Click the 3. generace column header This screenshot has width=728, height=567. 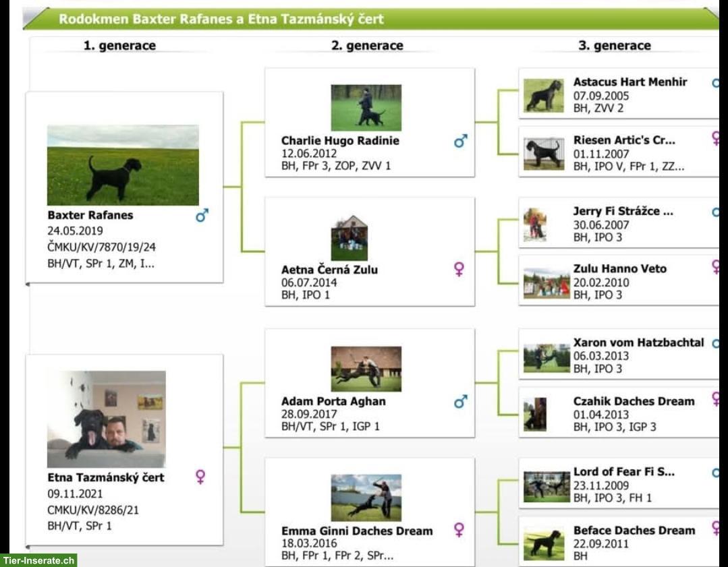pyautogui.click(x=614, y=46)
